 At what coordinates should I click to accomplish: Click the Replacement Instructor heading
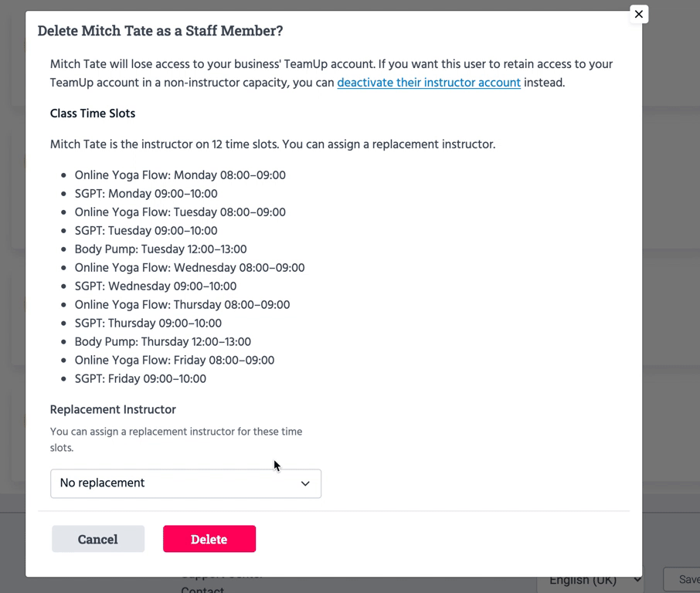pyautogui.click(x=113, y=410)
